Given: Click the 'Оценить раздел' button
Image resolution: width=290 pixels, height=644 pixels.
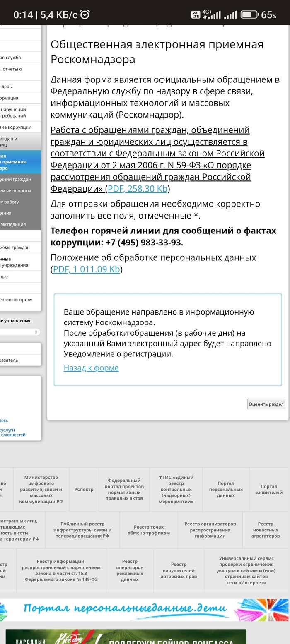Looking at the screenshot, I should tap(266, 404).
